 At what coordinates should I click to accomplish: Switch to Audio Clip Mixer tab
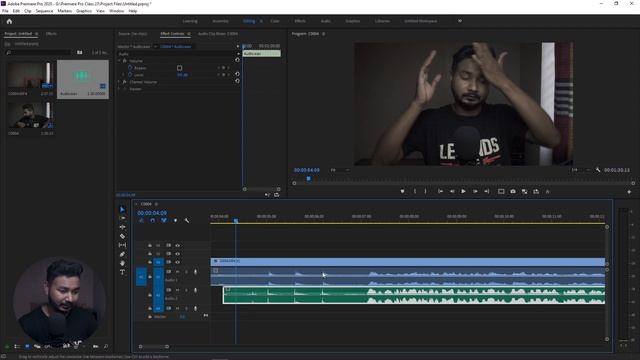(x=218, y=34)
